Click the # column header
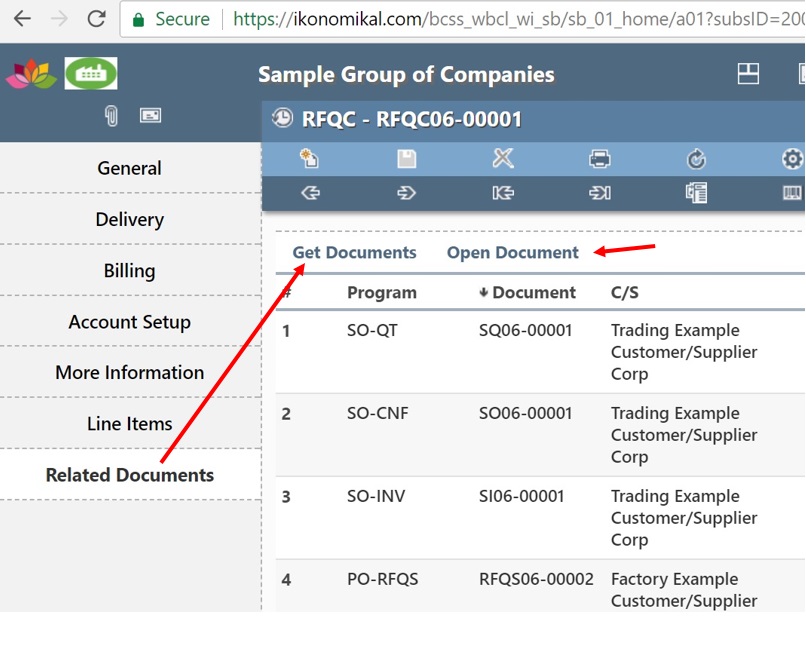 pos(288,292)
